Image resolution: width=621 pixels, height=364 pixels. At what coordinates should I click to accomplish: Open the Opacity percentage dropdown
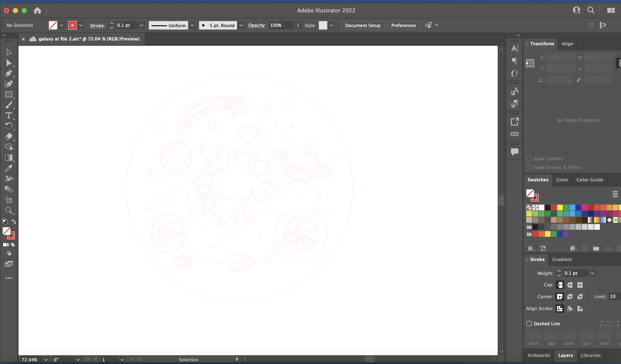[x=298, y=25]
